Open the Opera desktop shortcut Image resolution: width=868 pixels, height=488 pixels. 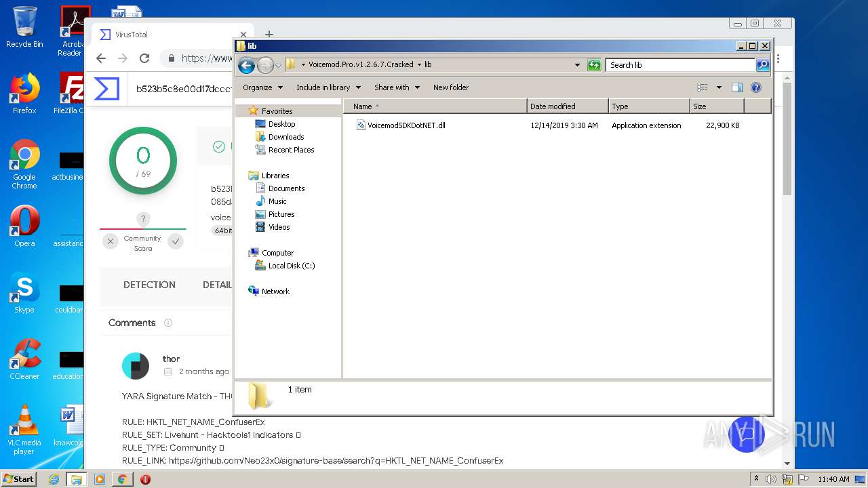click(24, 226)
